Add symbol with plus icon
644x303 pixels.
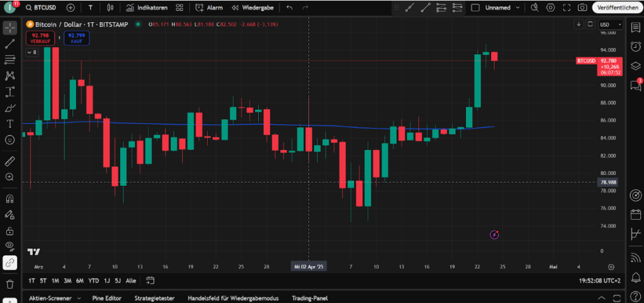click(71, 8)
